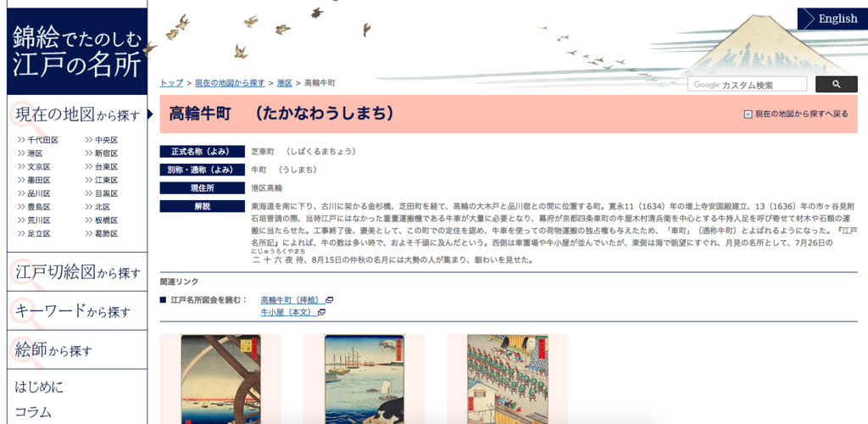868x424 pixels.
Task: Click the external-link icon after 牛小屋（本文）
Action: pyautogui.click(x=321, y=312)
